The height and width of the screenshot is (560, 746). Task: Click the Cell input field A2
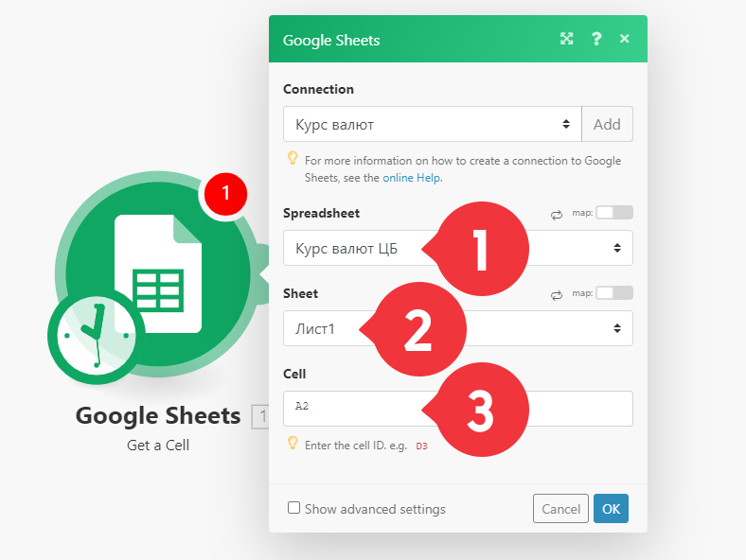pos(458,409)
